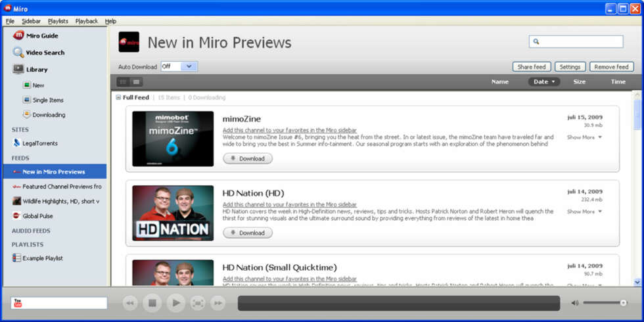The width and height of the screenshot is (644, 322).
Task: Open feed Settings
Action: [570, 66]
